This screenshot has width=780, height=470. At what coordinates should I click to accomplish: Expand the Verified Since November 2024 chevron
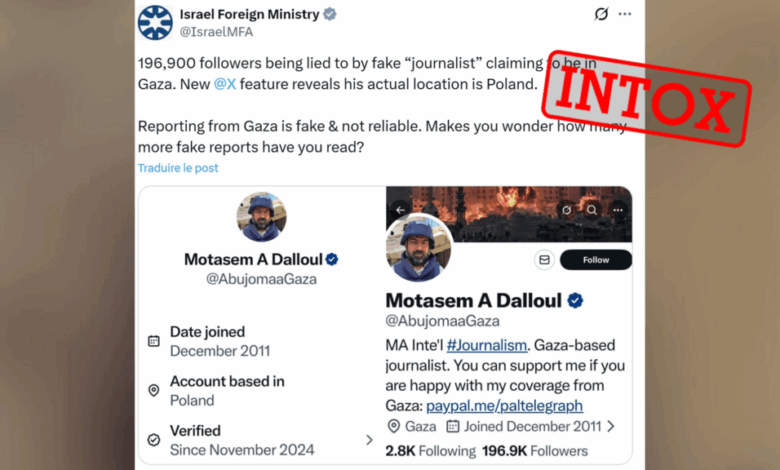coord(369,439)
